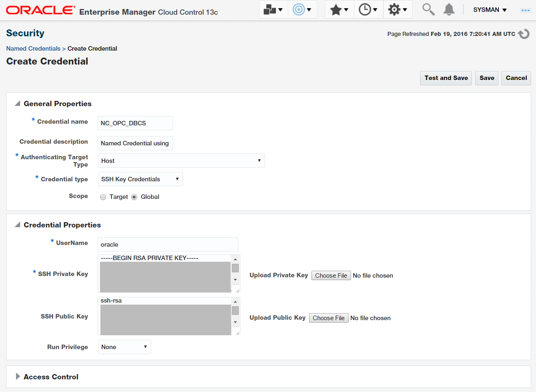
Task: Click the Security page title
Action: point(25,33)
